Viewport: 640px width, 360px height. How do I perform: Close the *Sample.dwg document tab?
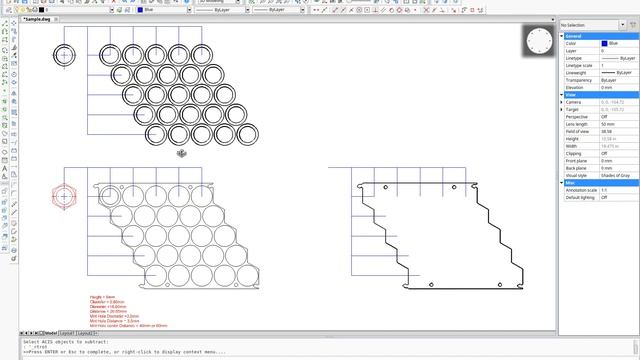[x=56, y=19]
